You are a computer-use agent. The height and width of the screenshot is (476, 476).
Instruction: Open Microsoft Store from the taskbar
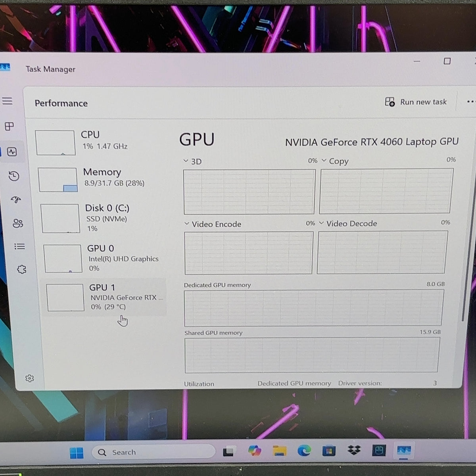point(329,451)
